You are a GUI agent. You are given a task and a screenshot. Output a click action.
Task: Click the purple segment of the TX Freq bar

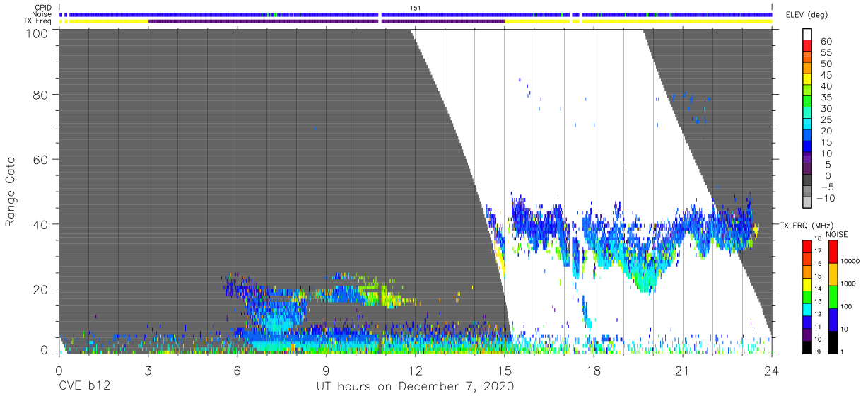tap(326, 21)
